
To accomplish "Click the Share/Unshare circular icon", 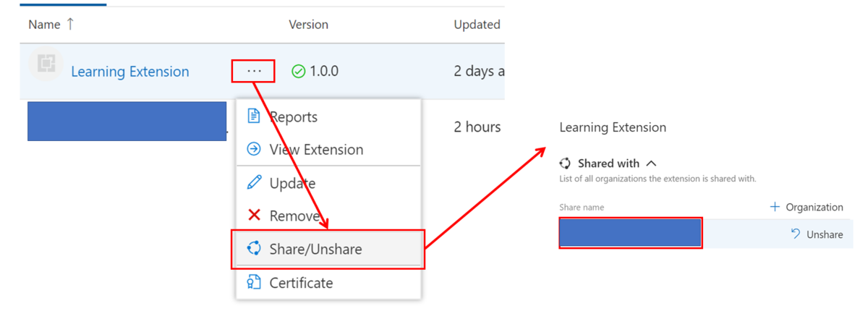I will click(254, 249).
